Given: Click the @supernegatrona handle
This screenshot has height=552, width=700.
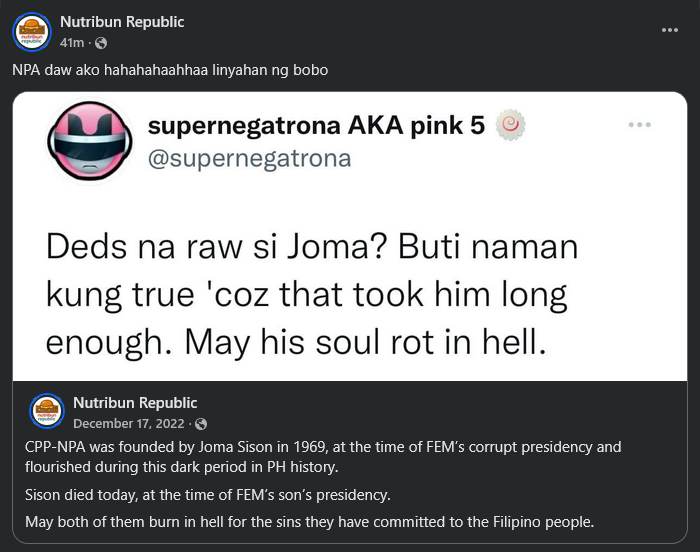Looking at the screenshot, I should pyautogui.click(x=248, y=158).
